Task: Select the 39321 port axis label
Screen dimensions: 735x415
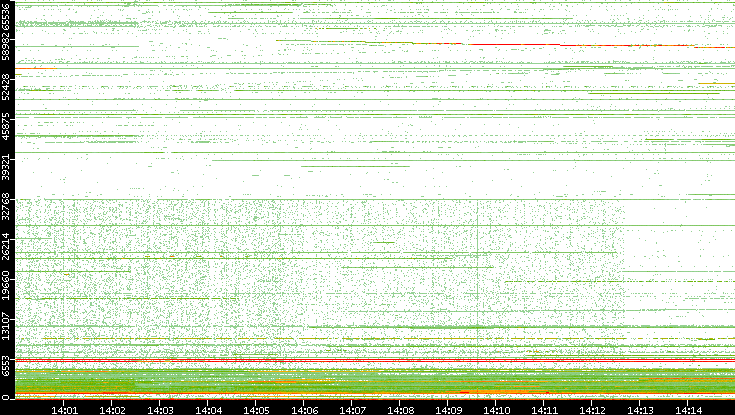Action: 6,169
